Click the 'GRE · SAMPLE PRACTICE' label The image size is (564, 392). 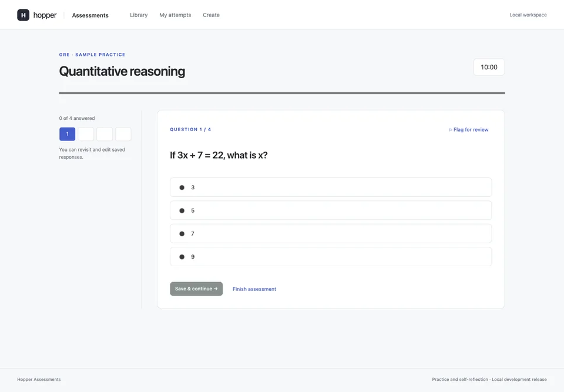point(92,55)
